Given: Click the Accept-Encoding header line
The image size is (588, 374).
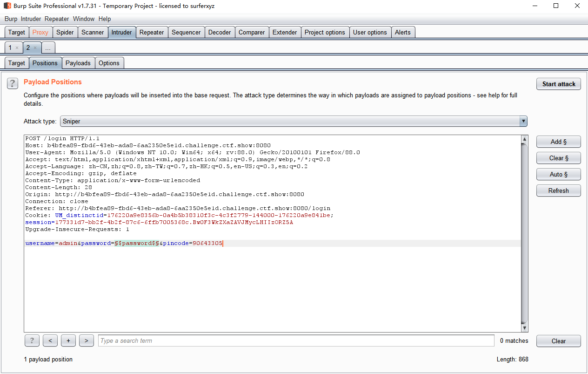Looking at the screenshot, I should 81,173.
